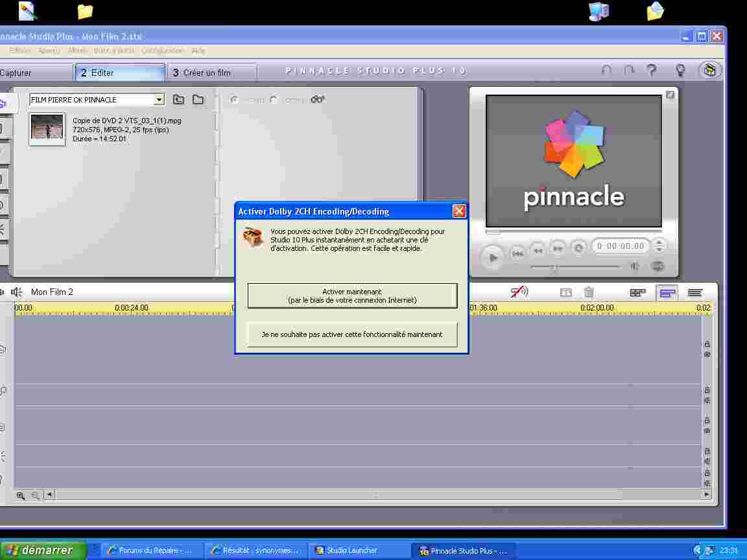Viewport: 747px width, 560px height.
Task: Toggle the audio scrubbing icon
Action: tap(519, 292)
